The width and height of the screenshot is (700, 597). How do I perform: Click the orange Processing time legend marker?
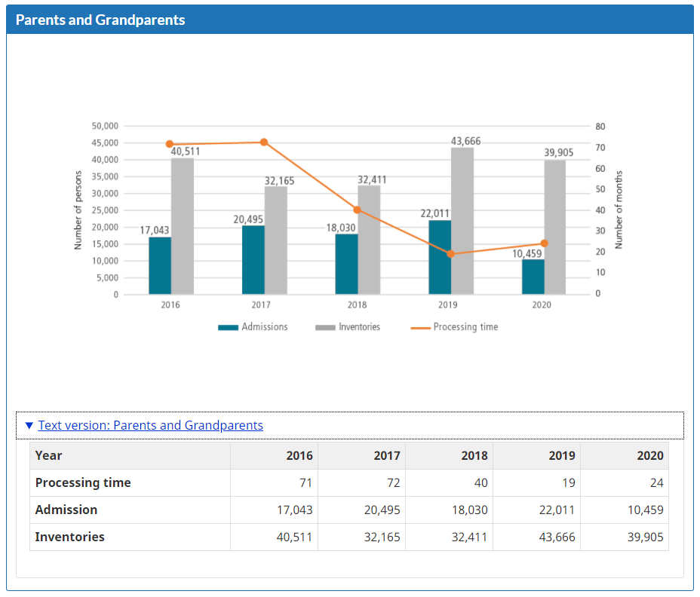point(420,327)
